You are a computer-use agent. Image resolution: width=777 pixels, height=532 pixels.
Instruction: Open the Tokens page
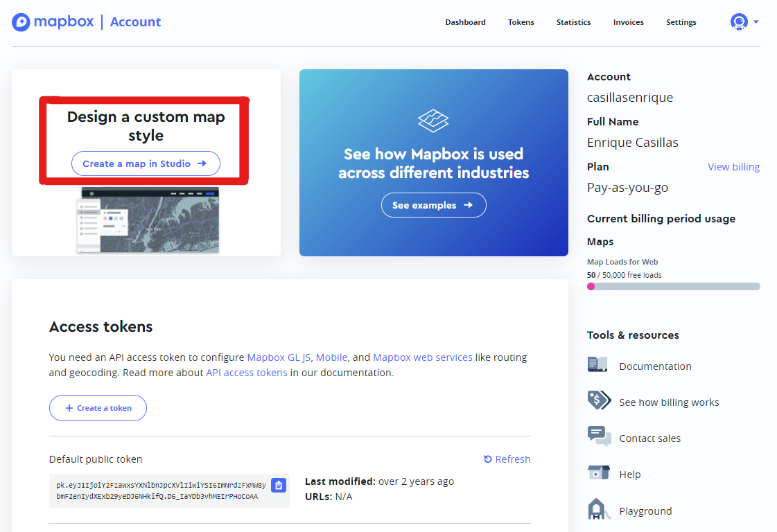(x=521, y=22)
